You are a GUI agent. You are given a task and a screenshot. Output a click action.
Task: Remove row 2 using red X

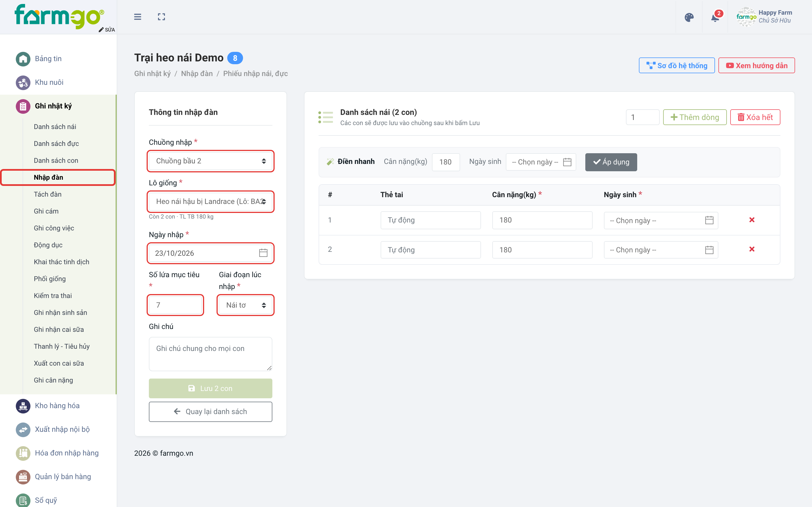752,249
